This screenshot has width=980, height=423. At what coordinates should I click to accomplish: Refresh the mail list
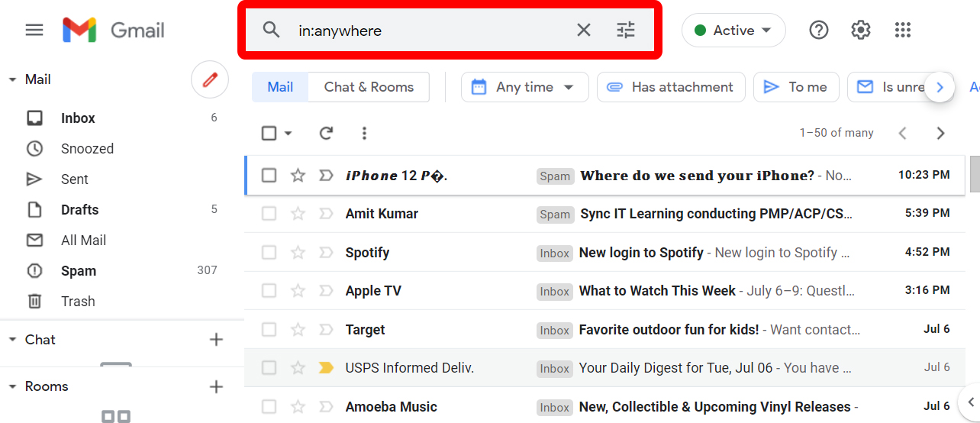[326, 133]
